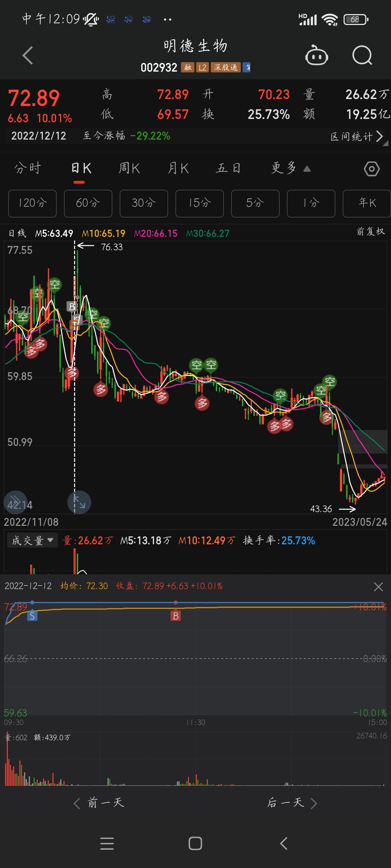Tap the expand chart fullscreen icon
Viewport: 391px width, 868px height.
click(79, 502)
